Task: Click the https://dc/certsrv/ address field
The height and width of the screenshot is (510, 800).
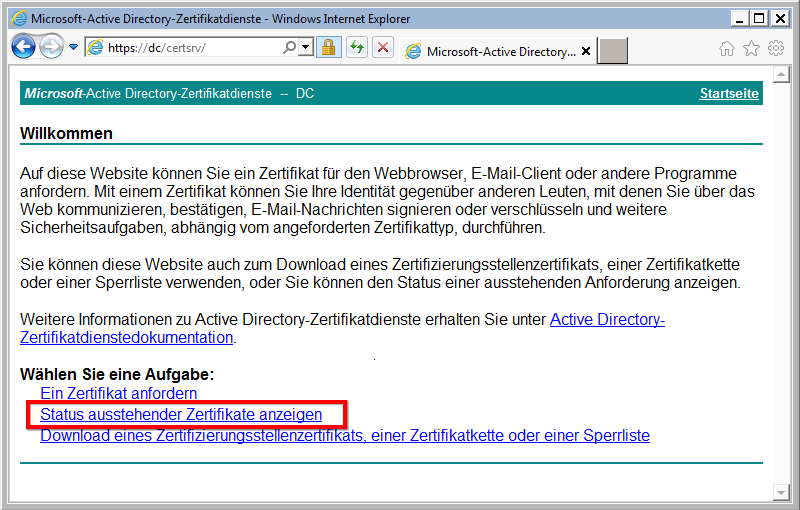Action: [190, 47]
